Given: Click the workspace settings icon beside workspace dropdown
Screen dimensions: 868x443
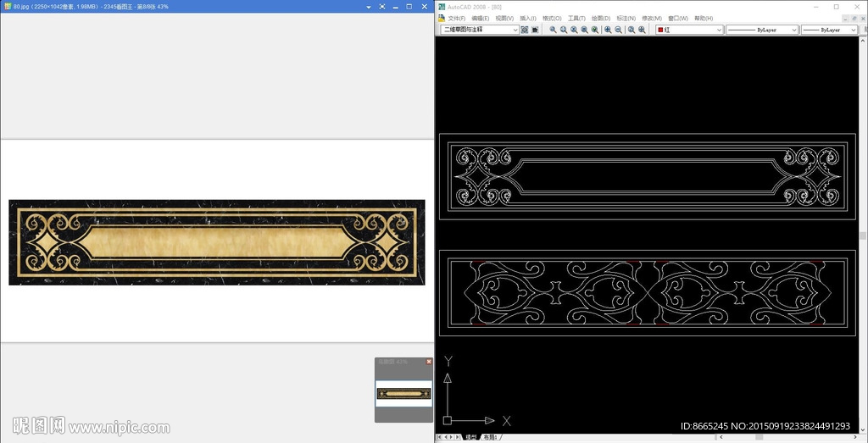Looking at the screenshot, I should point(525,30).
